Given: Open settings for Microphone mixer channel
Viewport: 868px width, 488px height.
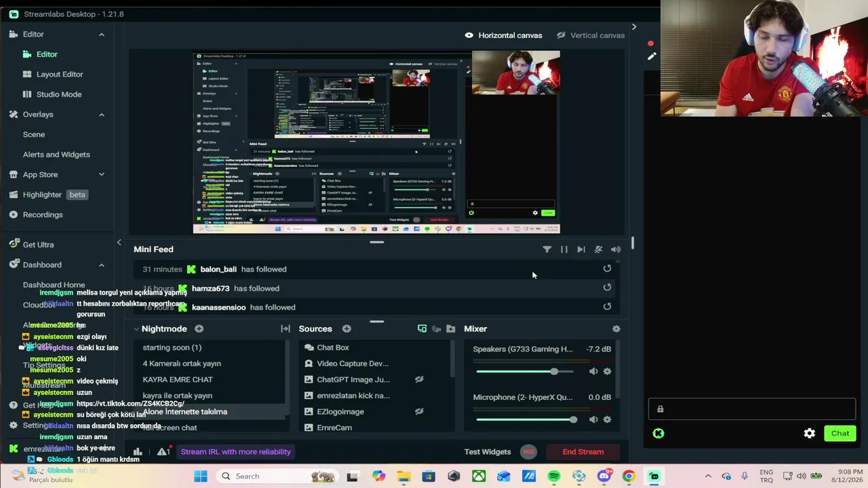Looking at the screenshot, I should click(x=607, y=420).
